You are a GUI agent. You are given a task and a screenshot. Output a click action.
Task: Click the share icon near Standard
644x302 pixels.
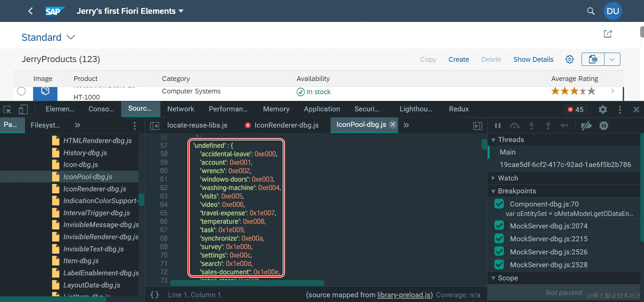click(x=608, y=34)
